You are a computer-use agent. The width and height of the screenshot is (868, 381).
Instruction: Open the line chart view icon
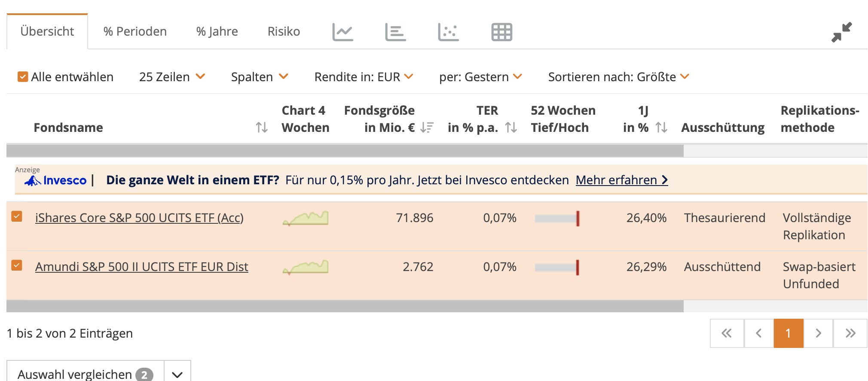[x=342, y=32]
